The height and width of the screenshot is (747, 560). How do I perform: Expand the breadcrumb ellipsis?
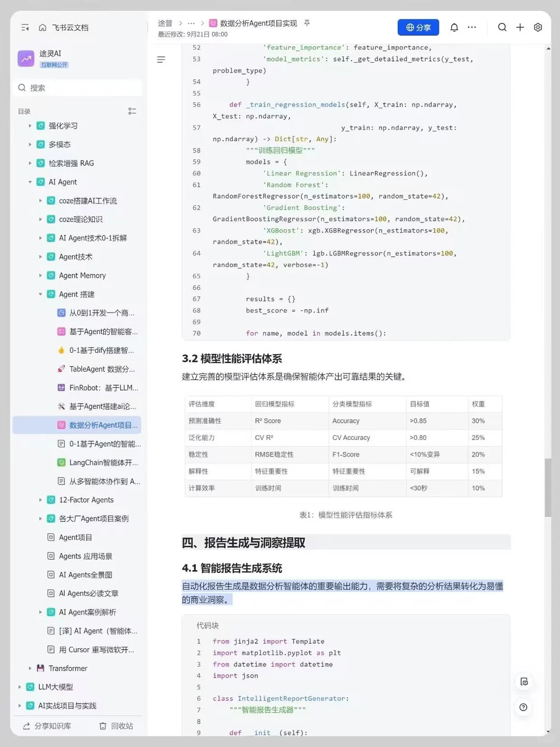(x=191, y=23)
